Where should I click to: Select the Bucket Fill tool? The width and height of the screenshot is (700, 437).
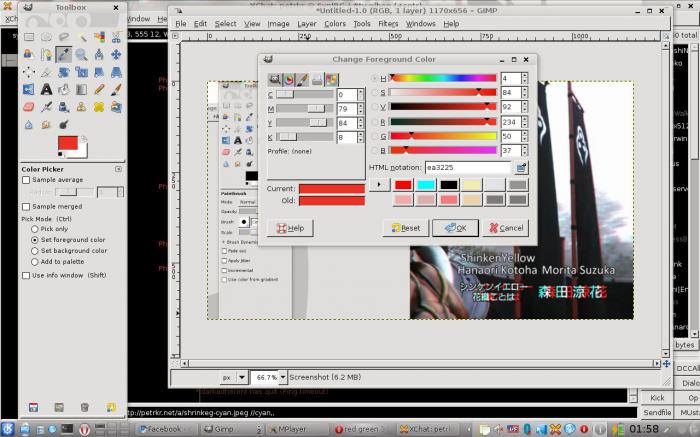(x=64, y=89)
